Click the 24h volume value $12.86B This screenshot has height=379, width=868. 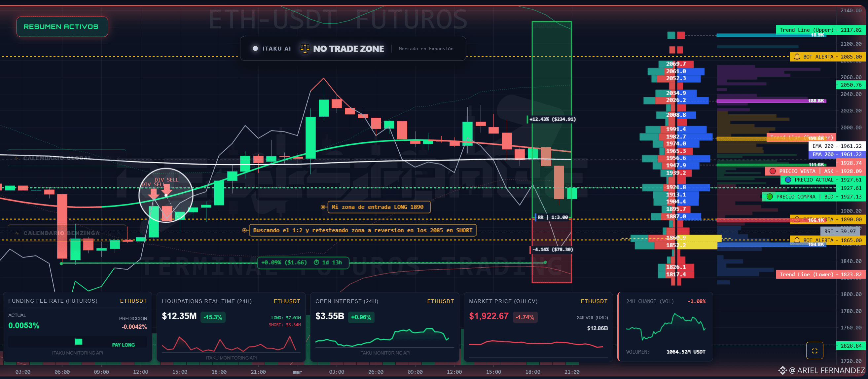click(597, 328)
